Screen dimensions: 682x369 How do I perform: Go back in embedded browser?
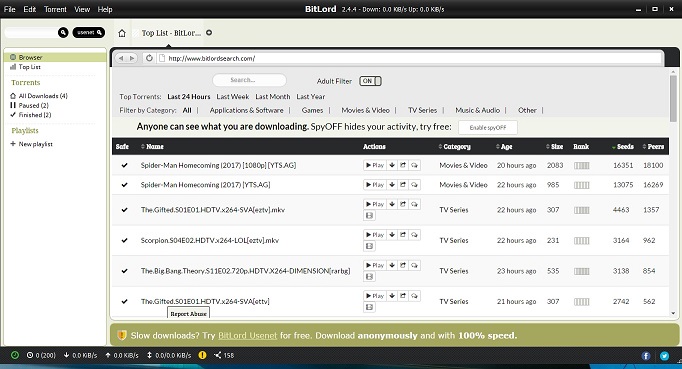121,58
